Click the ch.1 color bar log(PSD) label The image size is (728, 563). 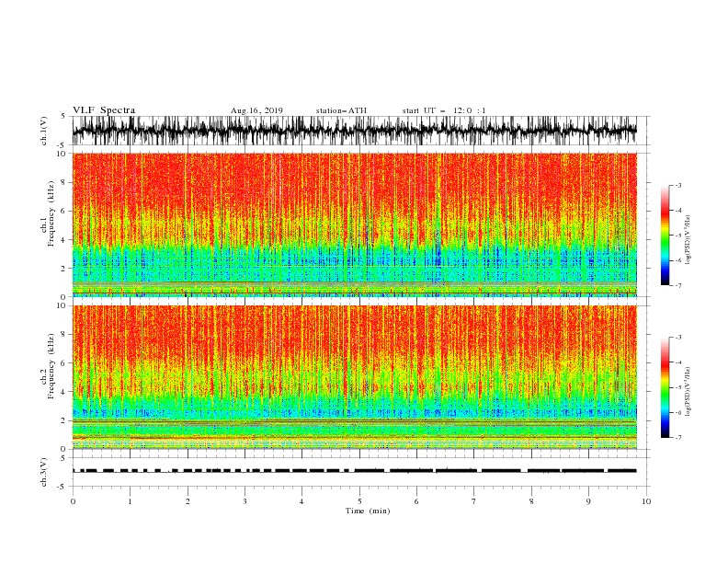point(688,240)
